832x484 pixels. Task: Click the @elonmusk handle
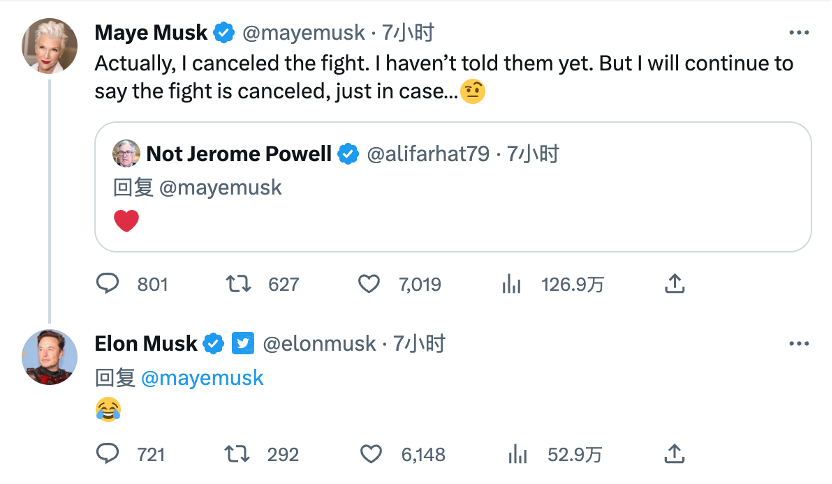(x=319, y=344)
